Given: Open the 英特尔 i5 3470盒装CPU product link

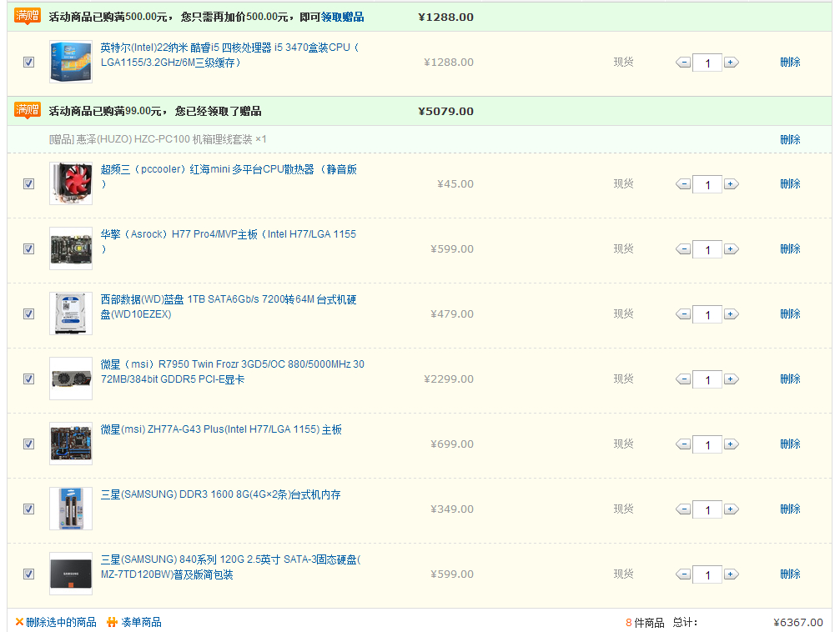Looking at the screenshot, I should 229,55.
